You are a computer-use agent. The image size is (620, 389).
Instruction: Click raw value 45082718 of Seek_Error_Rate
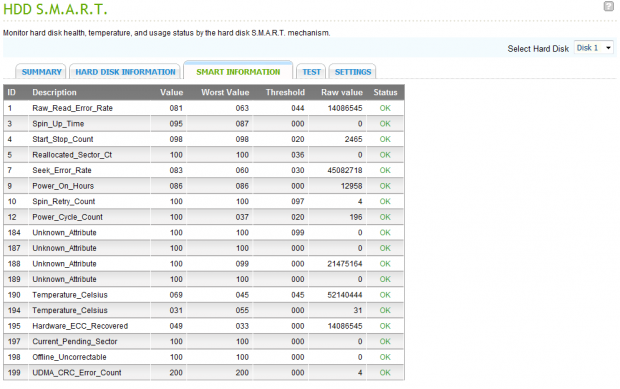tap(345, 170)
